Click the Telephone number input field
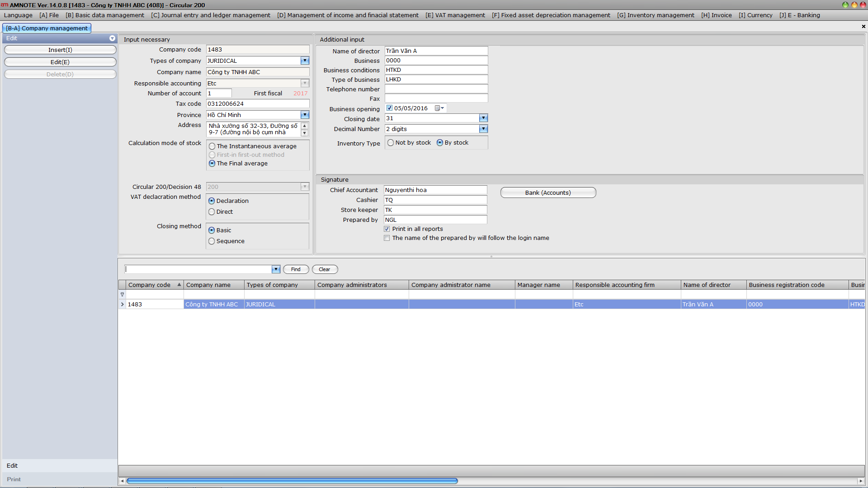Image resolution: width=868 pixels, height=488 pixels. [x=436, y=89]
